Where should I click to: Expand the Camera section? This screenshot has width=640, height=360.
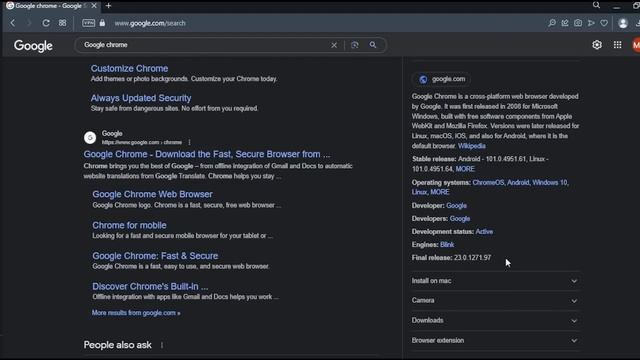pyautogui.click(x=495, y=300)
